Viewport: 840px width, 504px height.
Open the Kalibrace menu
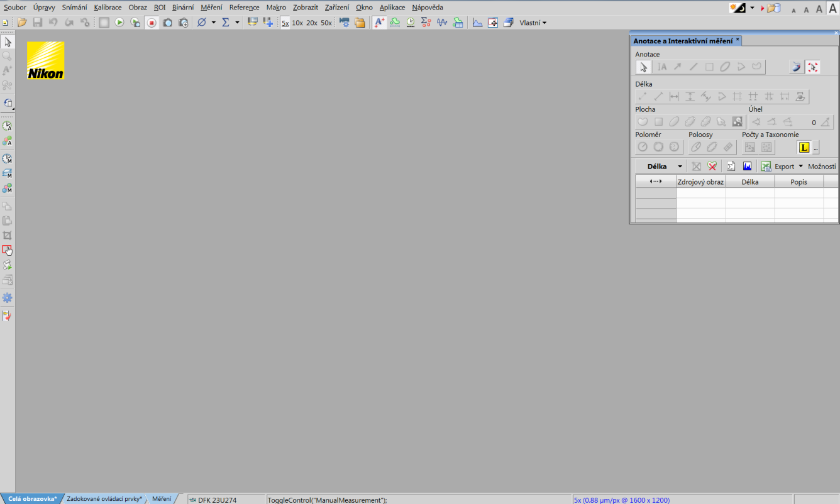point(108,8)
